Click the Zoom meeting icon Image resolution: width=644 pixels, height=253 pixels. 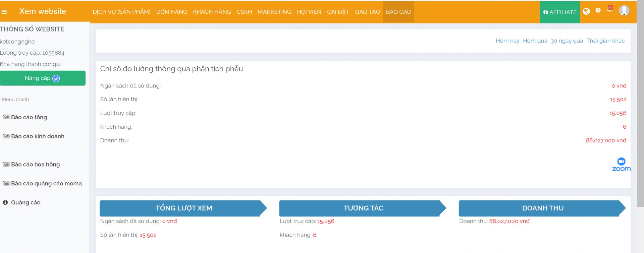(x=621, y=165)
